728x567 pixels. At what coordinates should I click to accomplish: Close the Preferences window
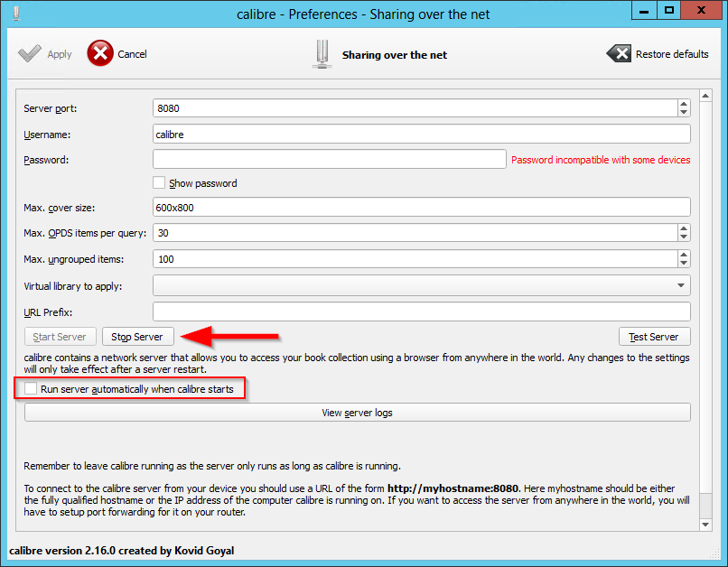coord(701,11)
